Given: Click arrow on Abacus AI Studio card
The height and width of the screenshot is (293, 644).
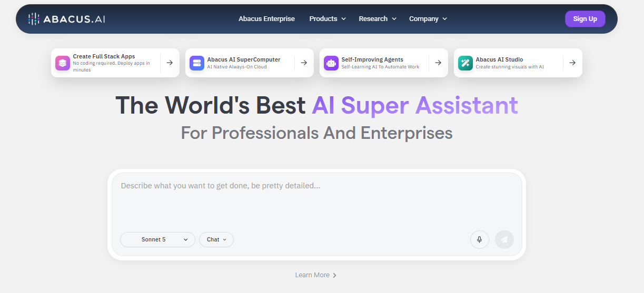Looking at the screenshot, I should (572, 63).
